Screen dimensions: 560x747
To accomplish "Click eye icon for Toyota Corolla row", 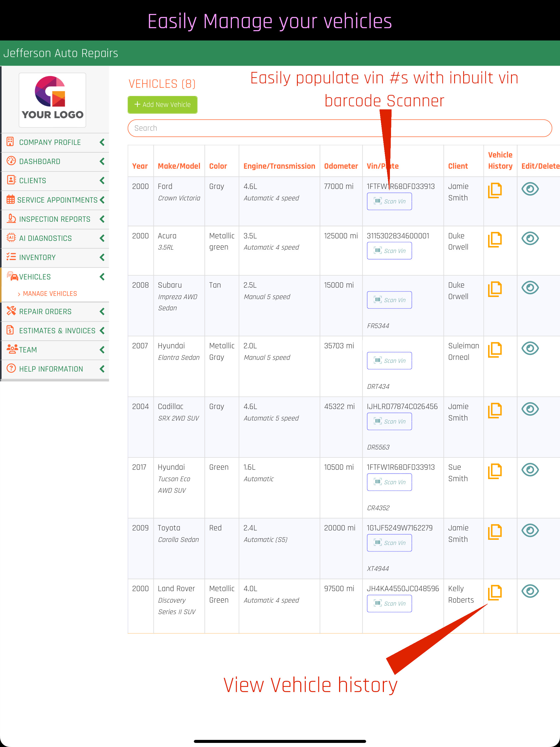I will [x=530, y=530].
